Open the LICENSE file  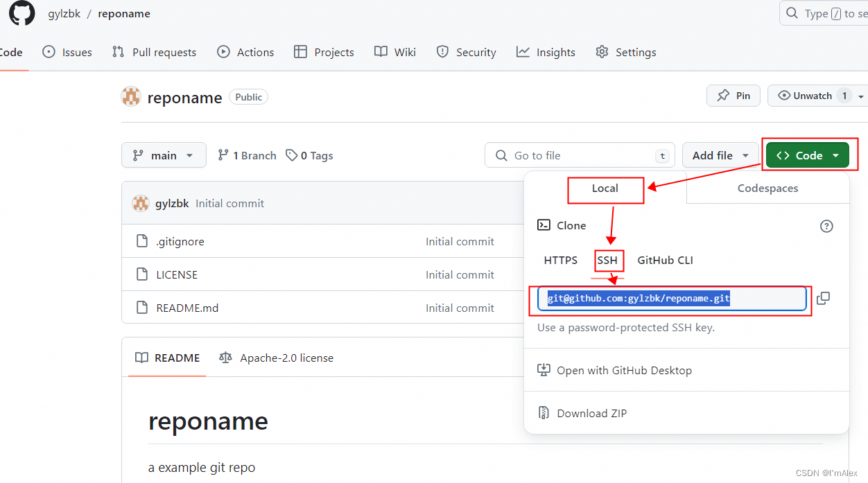click(177, 274)
